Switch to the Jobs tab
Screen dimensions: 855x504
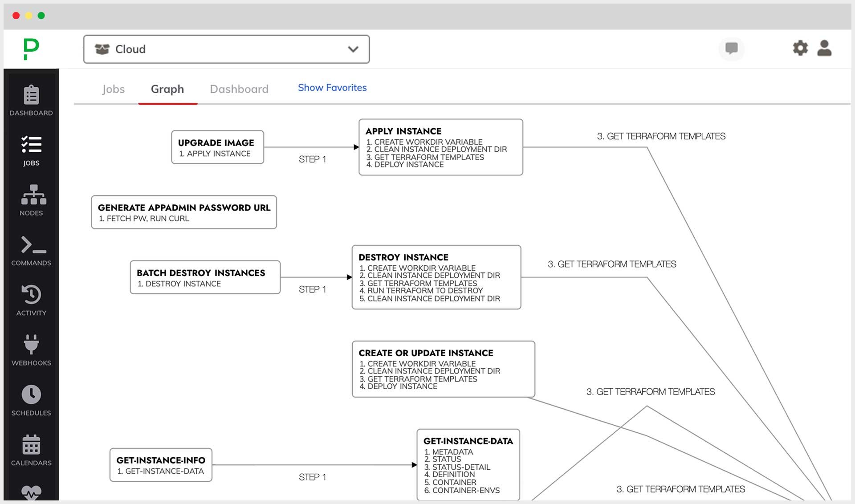pyautogui.click(x=113, y=89)
